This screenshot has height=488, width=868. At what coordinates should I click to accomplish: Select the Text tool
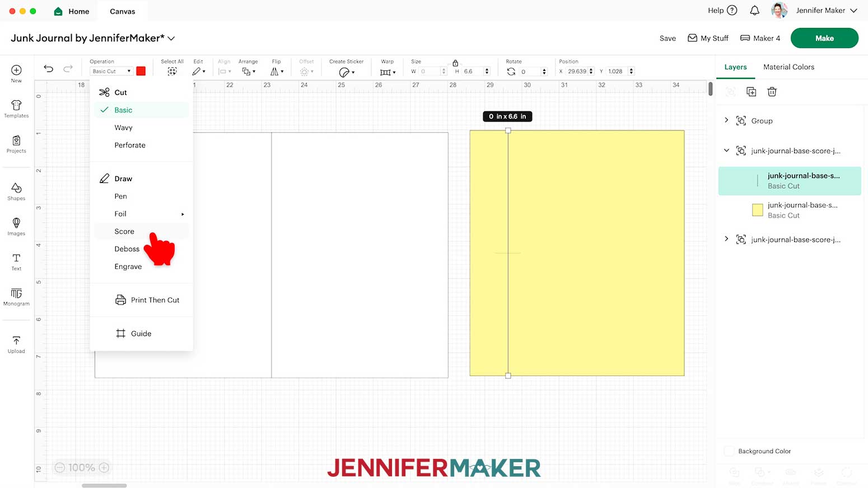point(16,258)
